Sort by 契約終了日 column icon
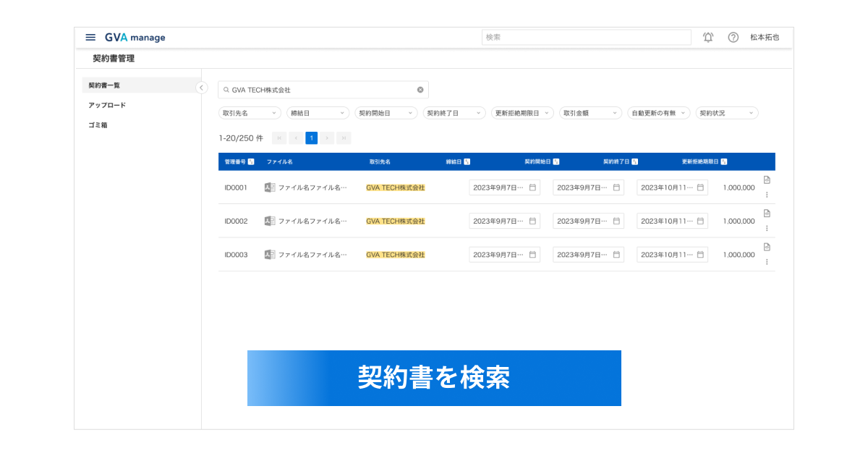 click(x=635, y=161)
